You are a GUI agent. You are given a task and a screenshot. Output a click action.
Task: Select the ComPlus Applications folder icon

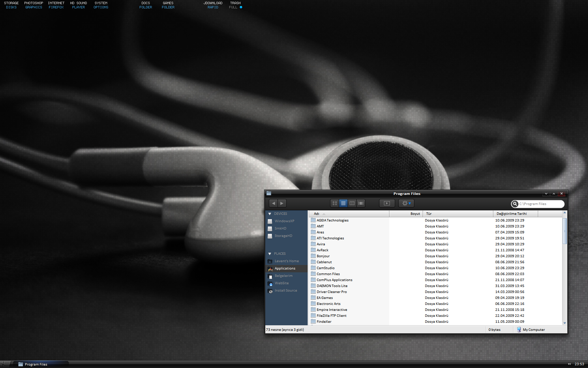(313, 280)
